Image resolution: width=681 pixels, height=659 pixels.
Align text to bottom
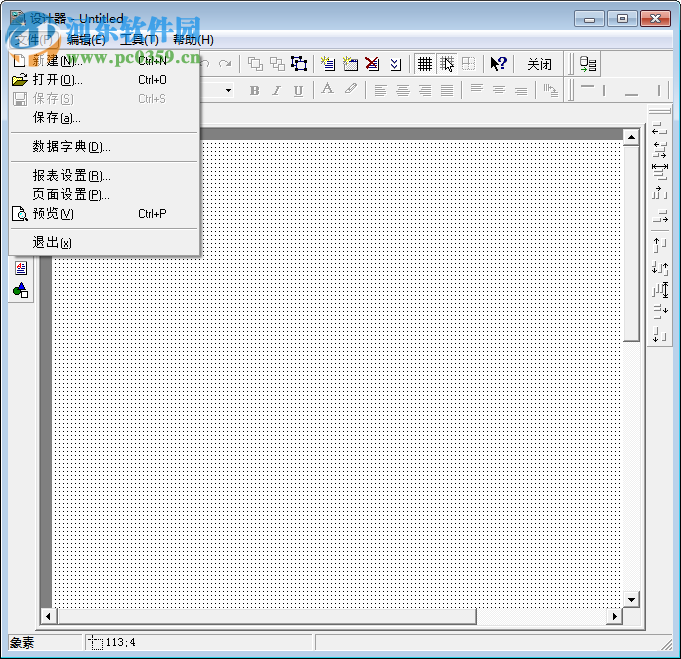click(x=521, y=90)
